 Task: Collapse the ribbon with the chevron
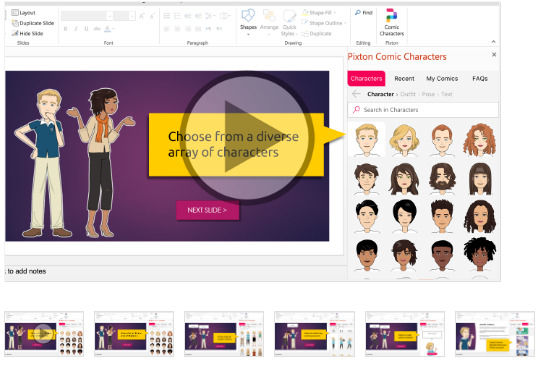(494, 42)
